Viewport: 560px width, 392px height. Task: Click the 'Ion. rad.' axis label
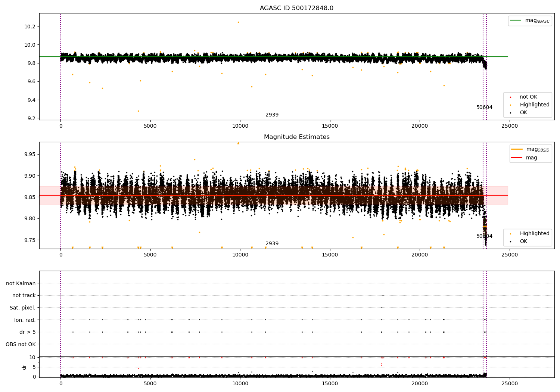pyautogui.click(x=25, y=320)
